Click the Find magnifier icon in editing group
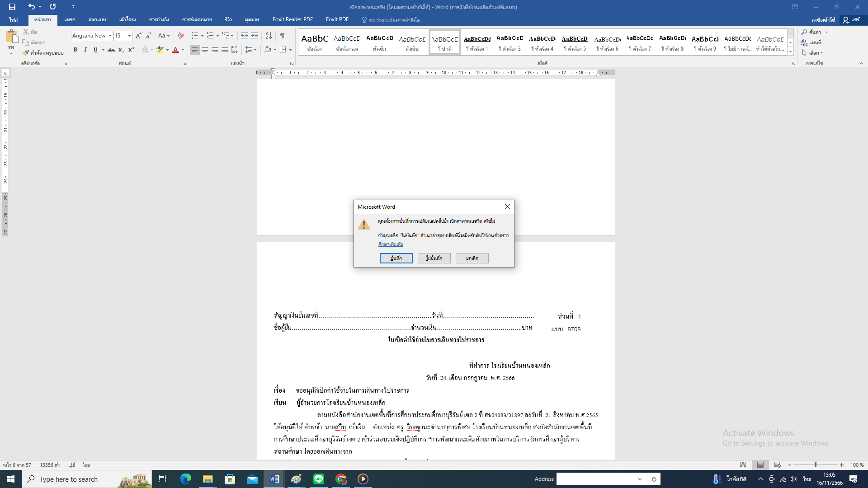Image resolution: width=868 pixels, height=488 pixels. coord(804,32)
